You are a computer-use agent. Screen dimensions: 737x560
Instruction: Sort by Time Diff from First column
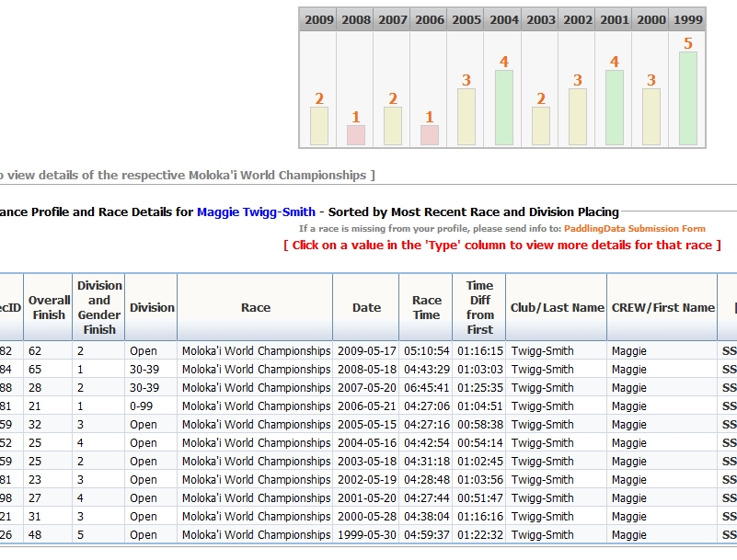point(479,308)
